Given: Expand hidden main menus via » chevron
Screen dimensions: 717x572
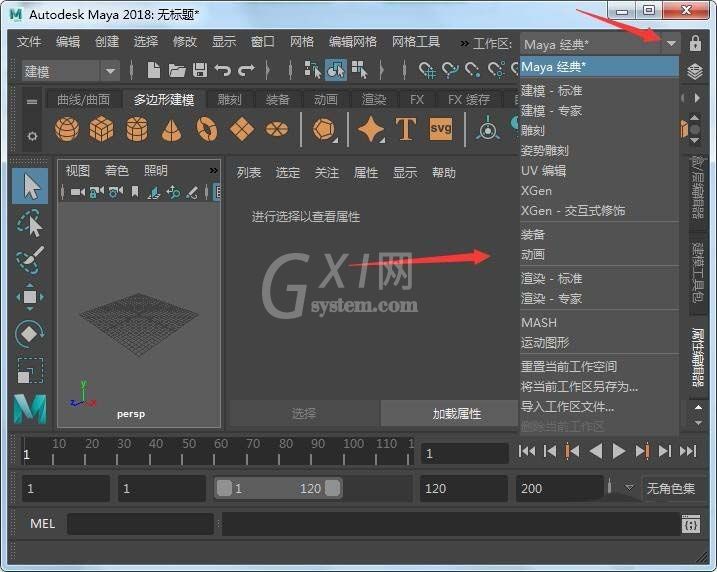Looking at the screenshot, I should point(465,43).
